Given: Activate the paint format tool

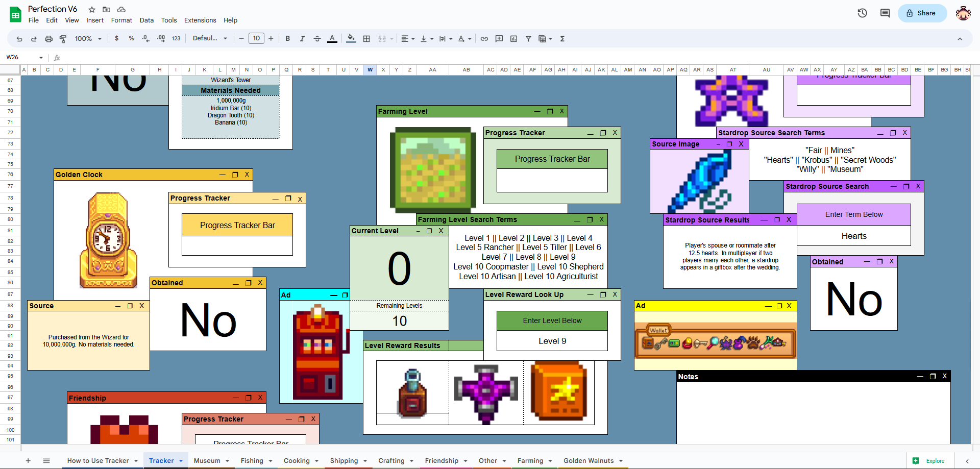Looking at the screenshot, I should click(x=63, y=39).
